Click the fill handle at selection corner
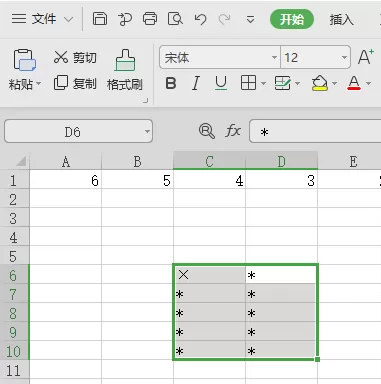This screenshot has height=384, width=381. point(317,359)
